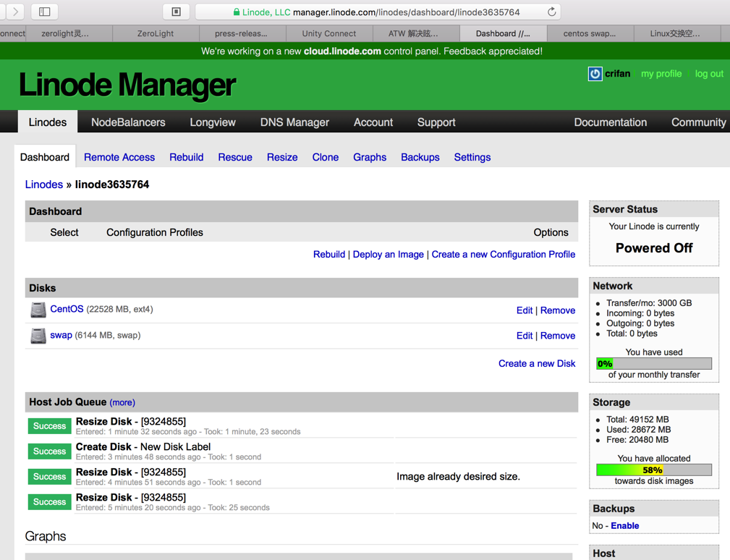This screenshot has height=560, width=730.
Task: Open Documentation in main navigation
Action: coord(611,122)
